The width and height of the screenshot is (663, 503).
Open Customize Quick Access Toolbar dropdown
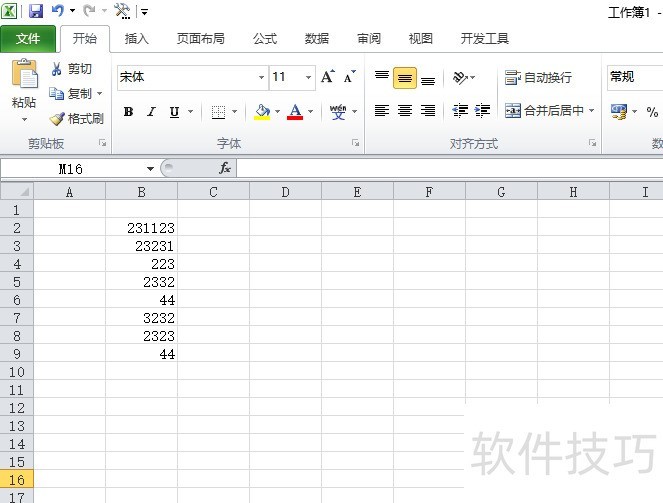pos(145,12)
